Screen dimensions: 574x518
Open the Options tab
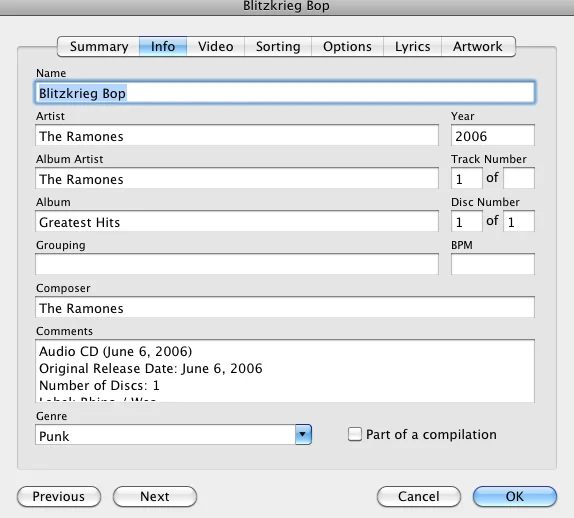point(347,46)
